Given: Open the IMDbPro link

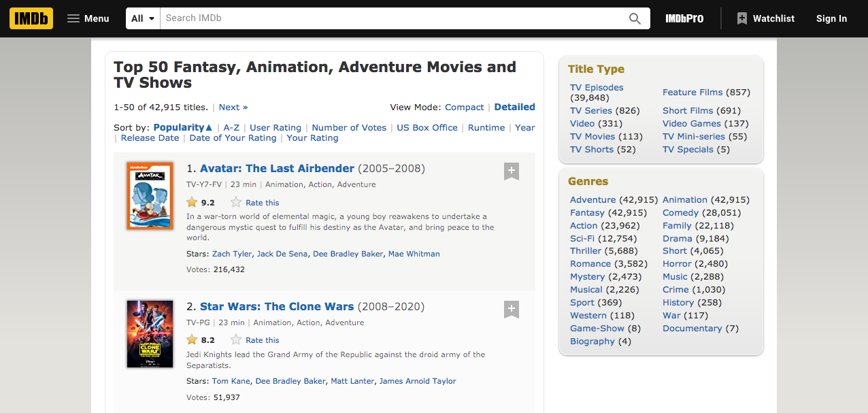Looking at the screenshot, I should tap(684, 18).
